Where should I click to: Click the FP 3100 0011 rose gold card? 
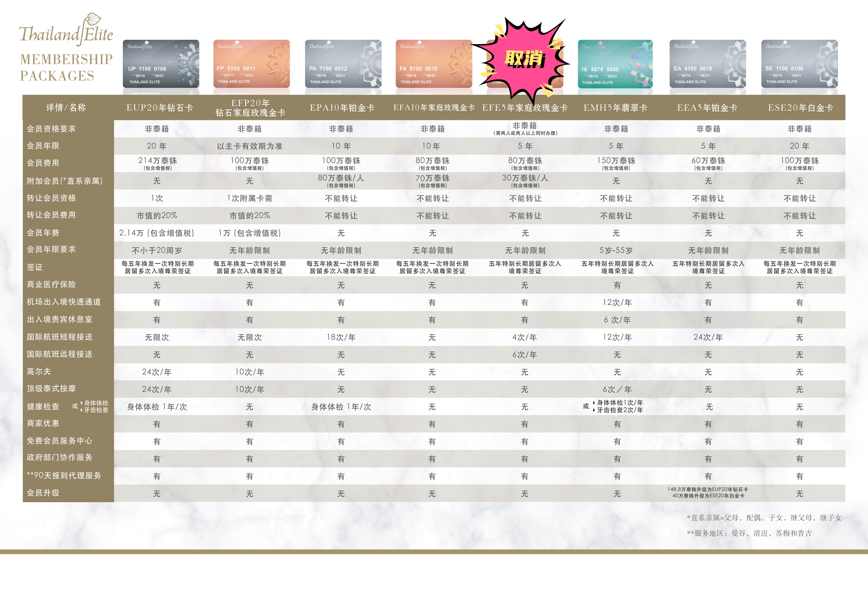(251, 64)
